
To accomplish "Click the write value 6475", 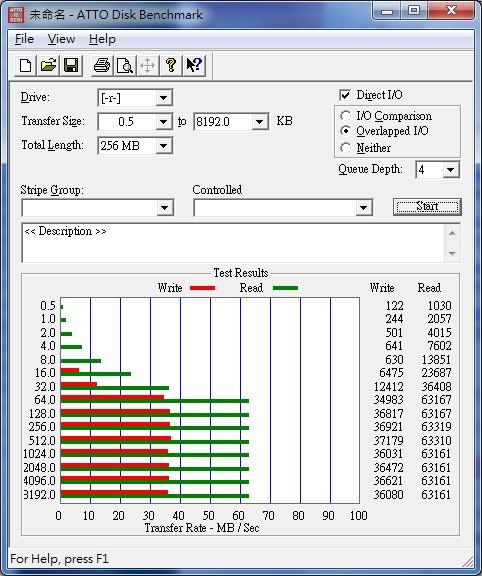I will [391, 373].
